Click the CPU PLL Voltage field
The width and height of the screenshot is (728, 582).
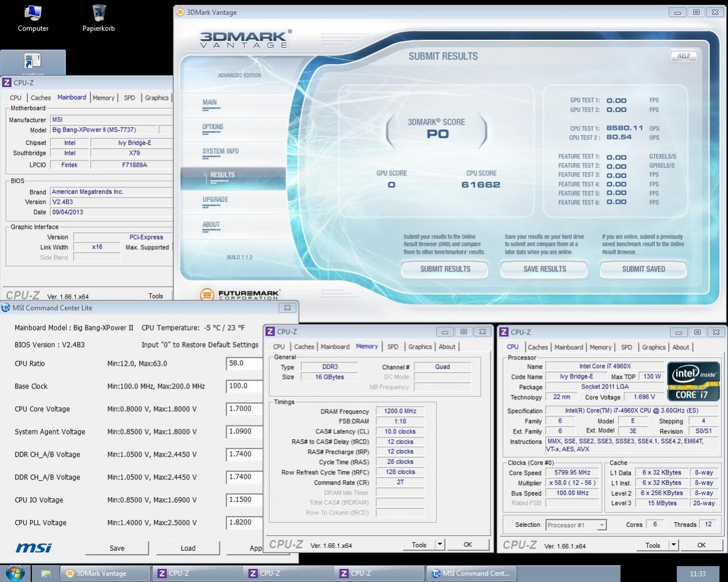(245, 522)
